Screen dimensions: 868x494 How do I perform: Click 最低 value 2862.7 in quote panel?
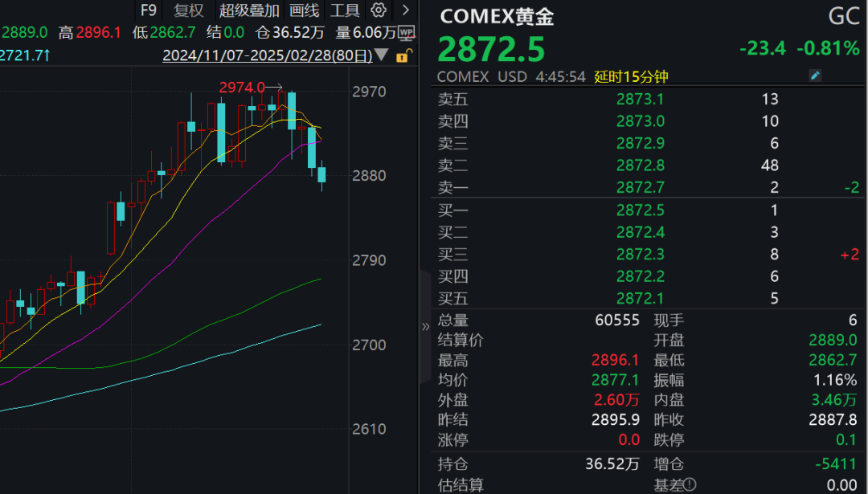pyautogui.click(x=833, y=360)
